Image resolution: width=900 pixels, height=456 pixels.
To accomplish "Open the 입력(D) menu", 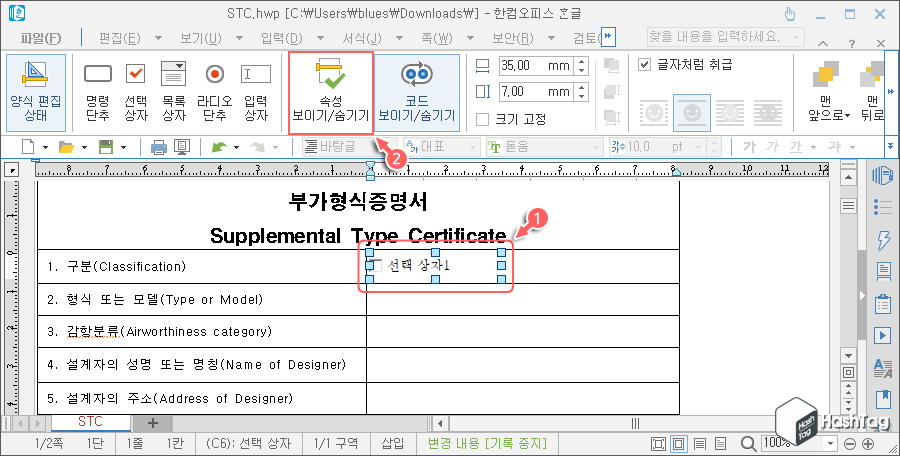I will (x=281, y=38).
